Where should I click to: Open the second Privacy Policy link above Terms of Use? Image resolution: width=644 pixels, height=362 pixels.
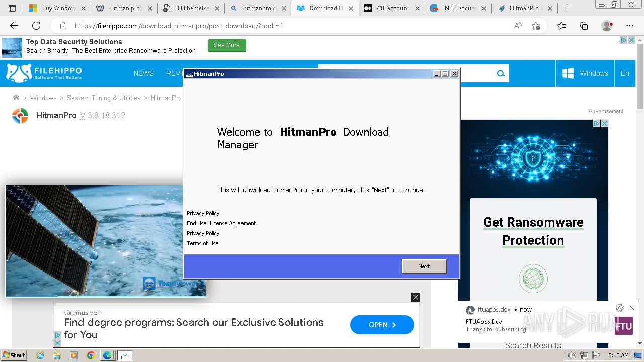(x=203, y=233)
